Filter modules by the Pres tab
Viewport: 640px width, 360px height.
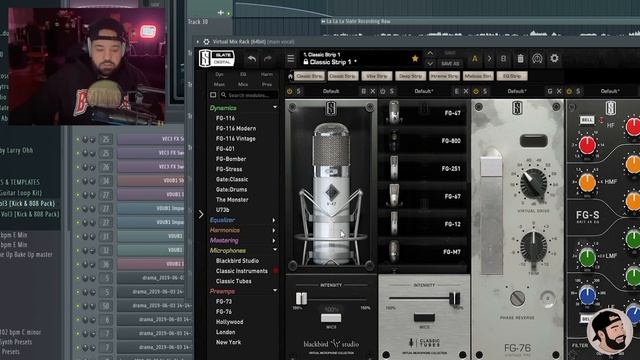click(267, 84)
